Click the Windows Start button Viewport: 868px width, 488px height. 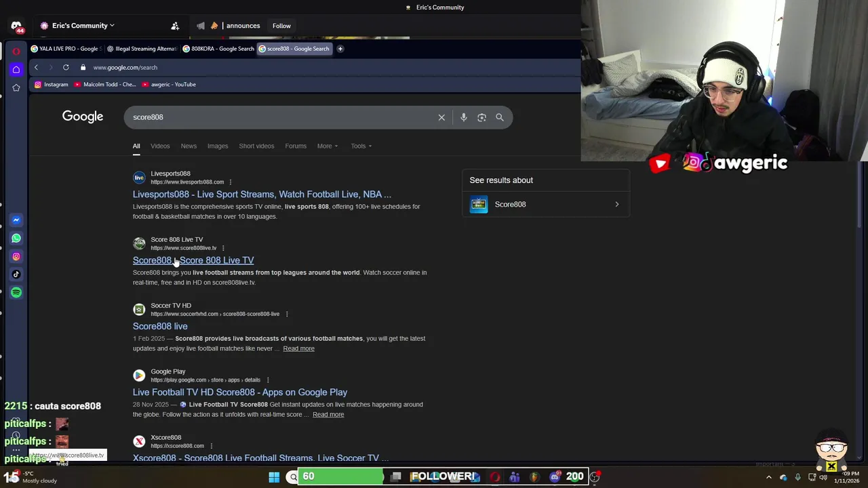click(274, 477)
